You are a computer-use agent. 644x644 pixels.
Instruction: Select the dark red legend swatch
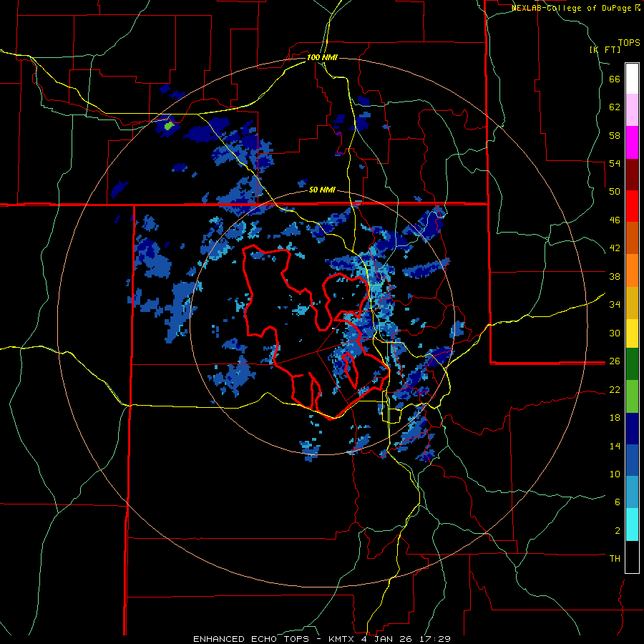pos(632,174)
